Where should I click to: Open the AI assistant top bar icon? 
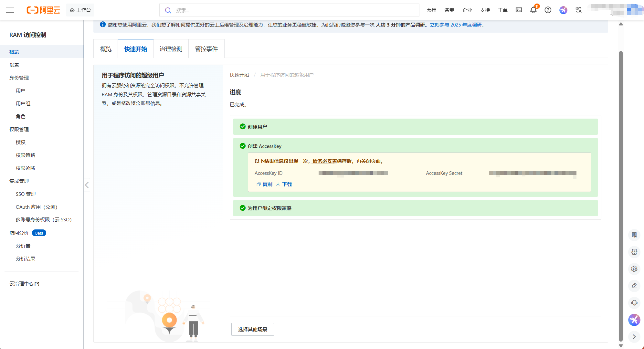coord(563,10)
